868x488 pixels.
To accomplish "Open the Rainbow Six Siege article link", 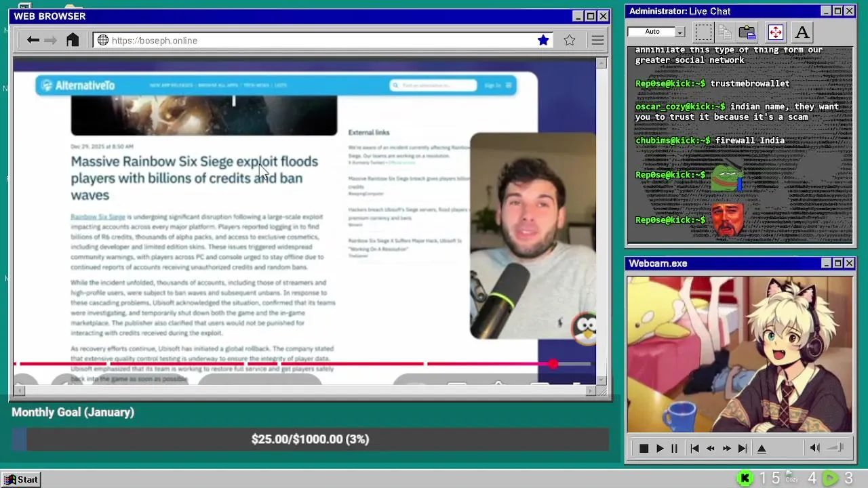I will 98,217.
